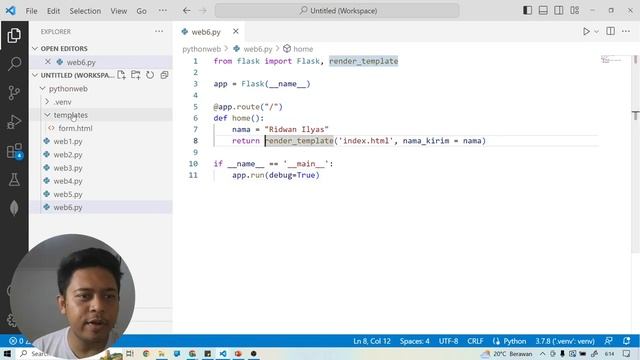
Task: Open the Search view in activity bar
Action: click(x=14, y=64)
